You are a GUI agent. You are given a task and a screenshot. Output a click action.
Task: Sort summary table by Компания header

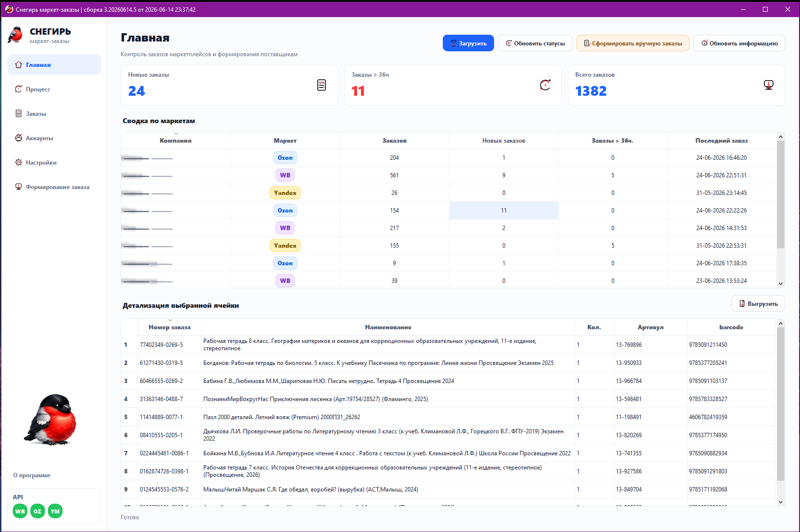175,141
